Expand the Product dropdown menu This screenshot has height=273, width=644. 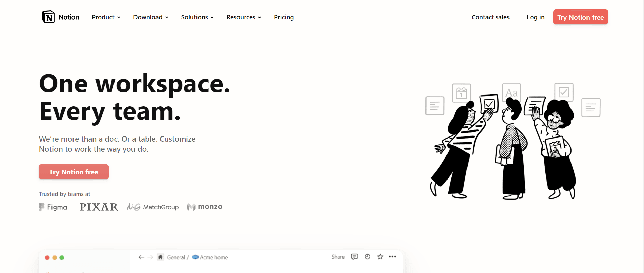tap(106, 17)
